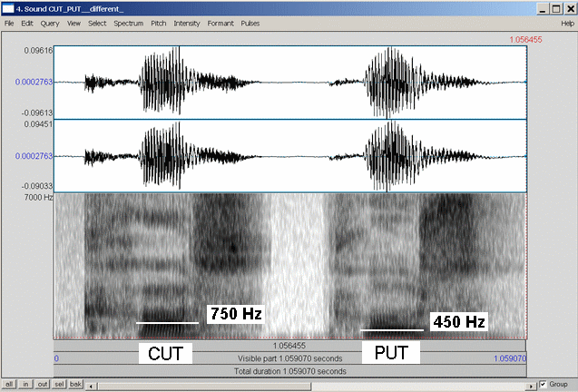Click the "bak" zoom back button
This screenshot has width=578, height=392.
75,385
